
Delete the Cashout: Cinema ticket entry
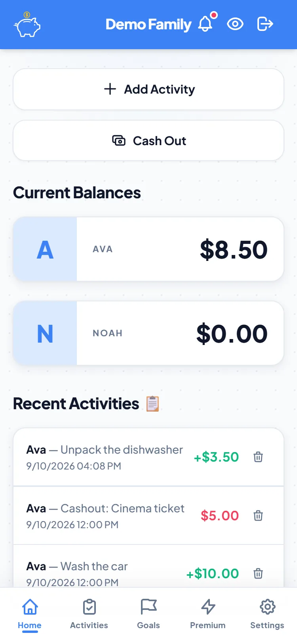pyautogui.click(x=258, y=516)
